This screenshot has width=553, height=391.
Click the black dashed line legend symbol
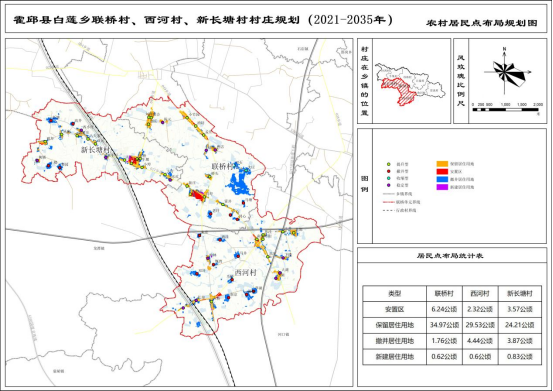point(389,210)
